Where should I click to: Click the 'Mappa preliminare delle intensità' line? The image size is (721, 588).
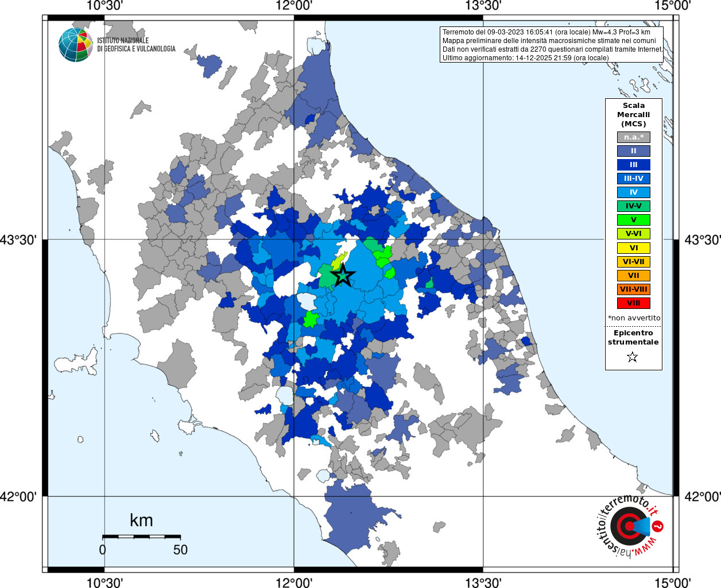click(549, 41)
